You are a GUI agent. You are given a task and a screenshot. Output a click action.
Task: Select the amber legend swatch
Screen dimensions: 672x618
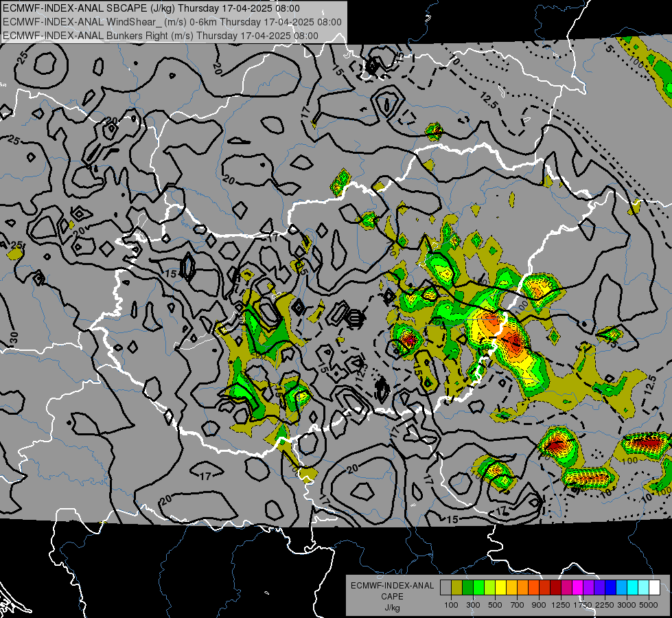coord(511,587)
